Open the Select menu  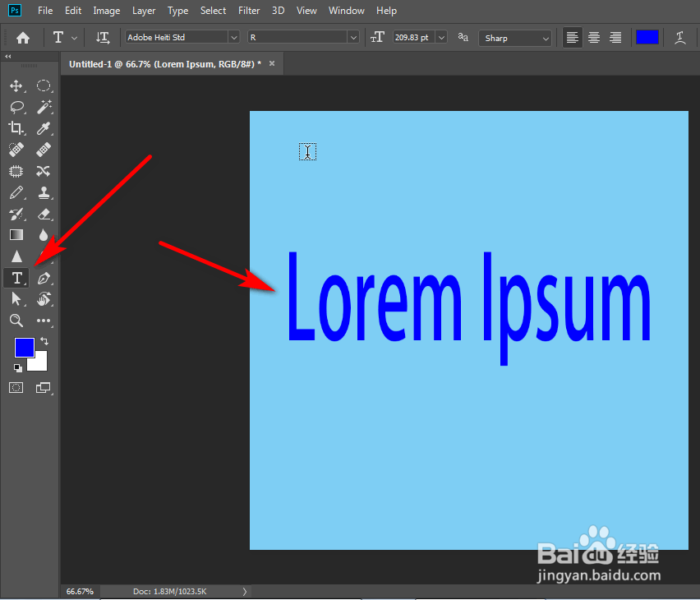click(x=213, y=11)
